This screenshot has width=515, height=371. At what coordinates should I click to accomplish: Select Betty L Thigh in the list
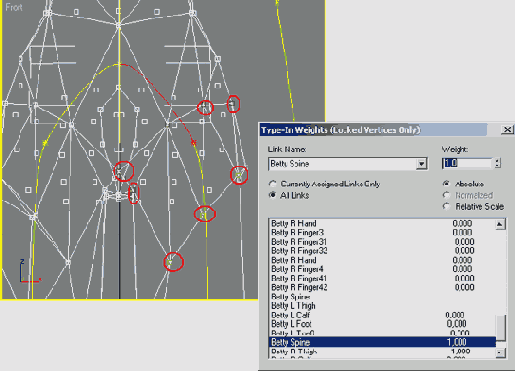coord(382,306)
